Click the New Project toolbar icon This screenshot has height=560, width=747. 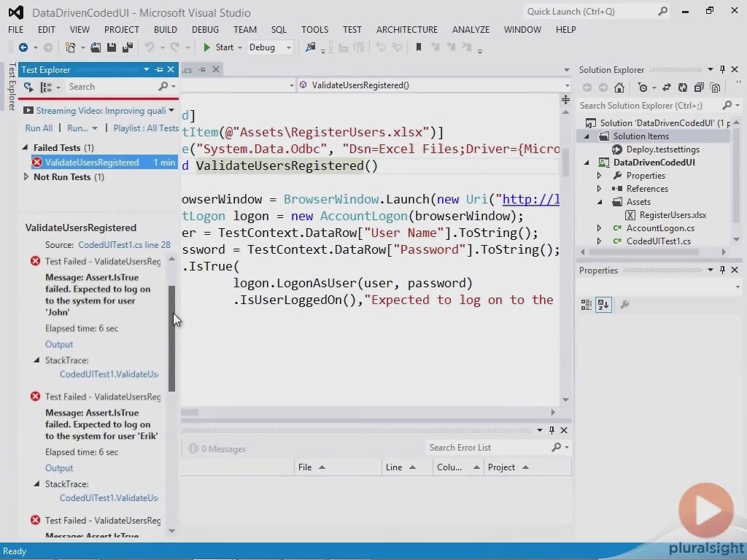70,47
